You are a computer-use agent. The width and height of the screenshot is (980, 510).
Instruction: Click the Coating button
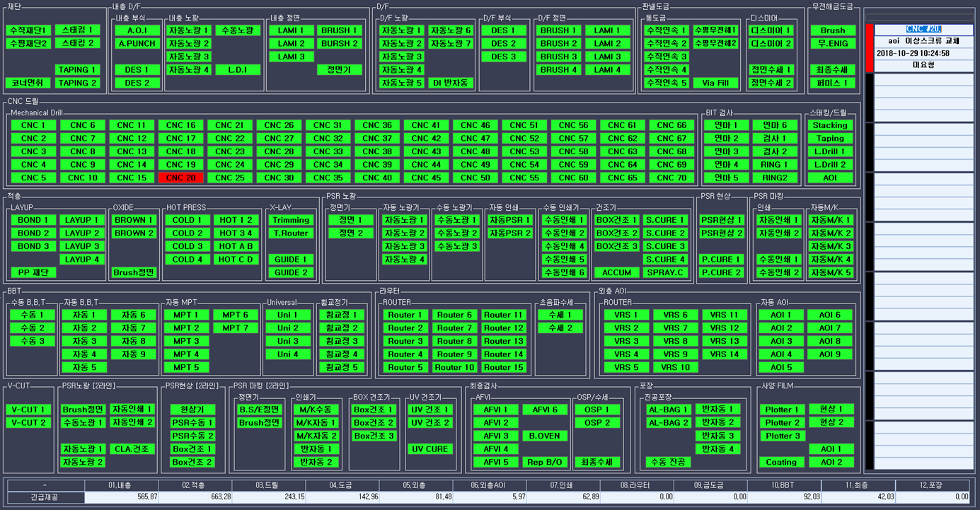click(781, 462)
